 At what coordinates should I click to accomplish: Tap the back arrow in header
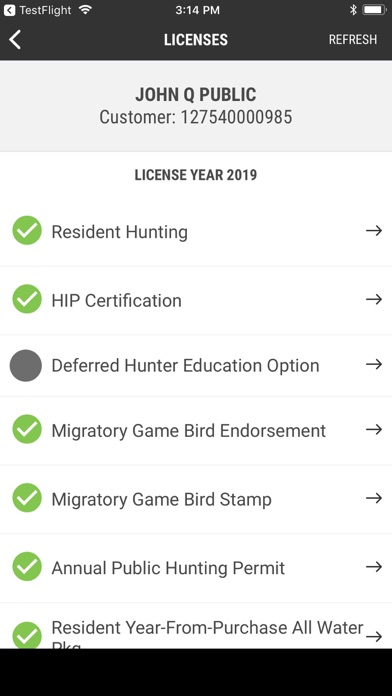pos(15,40)
